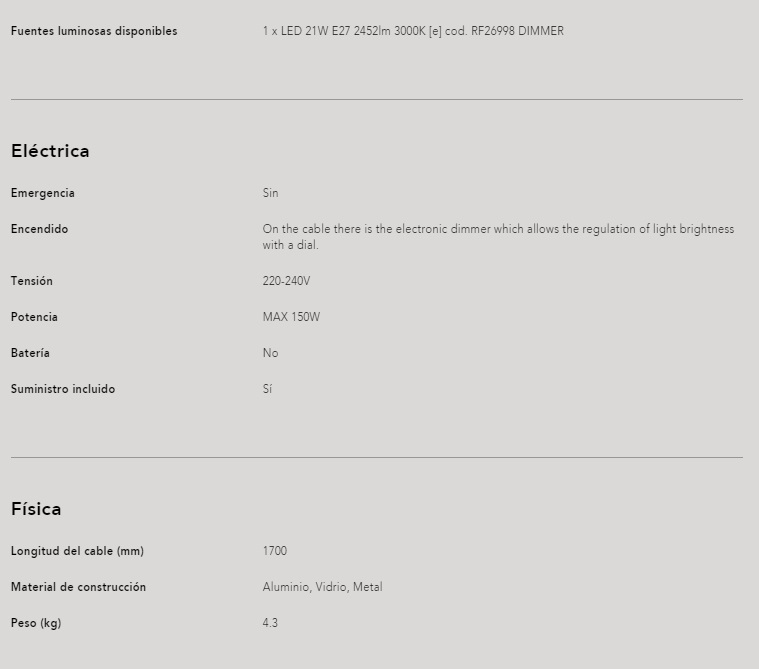Click the electronic dimmer description text

[x=498, y=237]
